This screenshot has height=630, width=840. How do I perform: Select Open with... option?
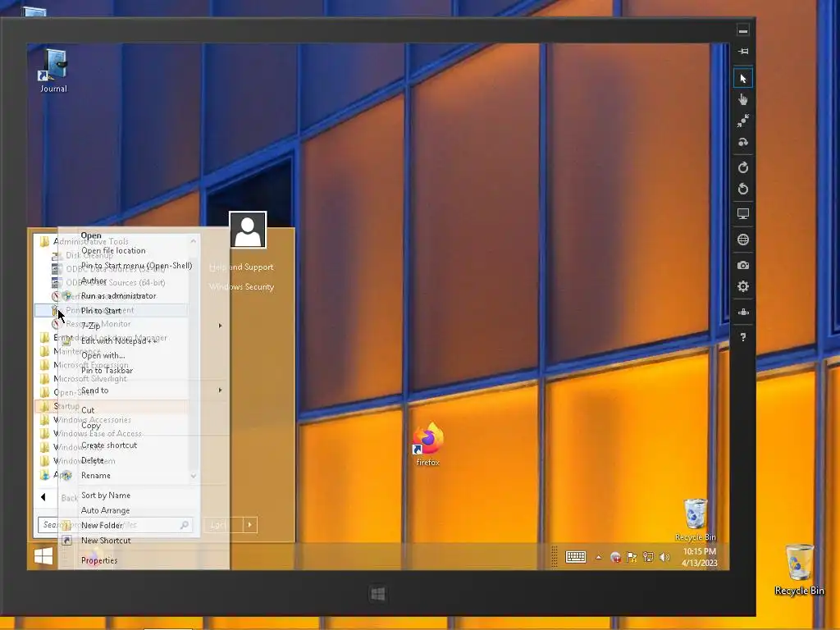coord(103,355)
